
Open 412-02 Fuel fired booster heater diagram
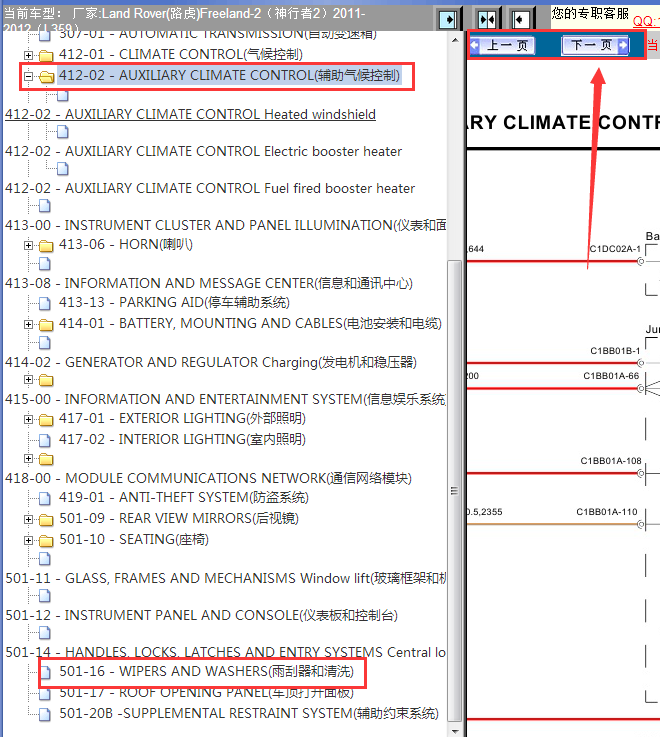click(210, 188)
